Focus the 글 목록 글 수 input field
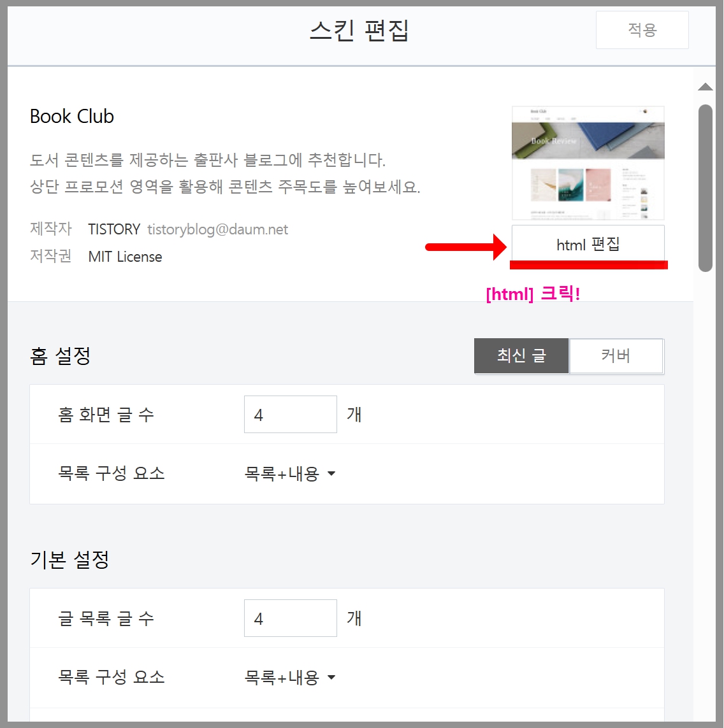The image size is (724, 728). coord(291,618)
